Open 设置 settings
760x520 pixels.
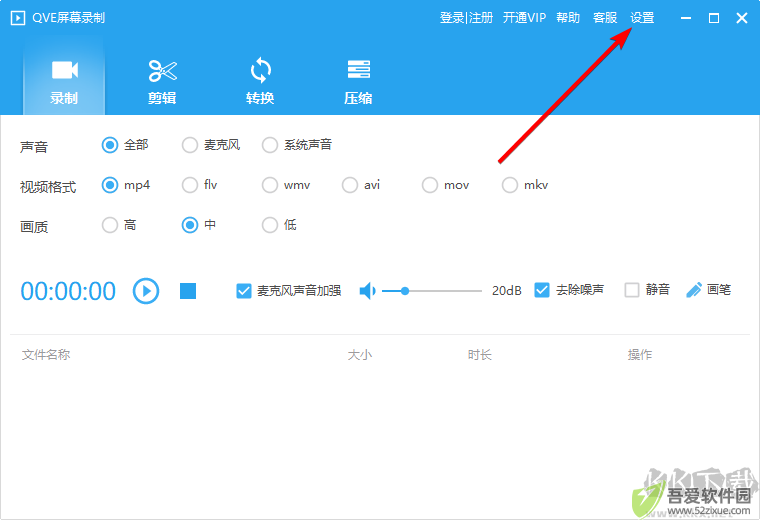[x=642, y=18]
